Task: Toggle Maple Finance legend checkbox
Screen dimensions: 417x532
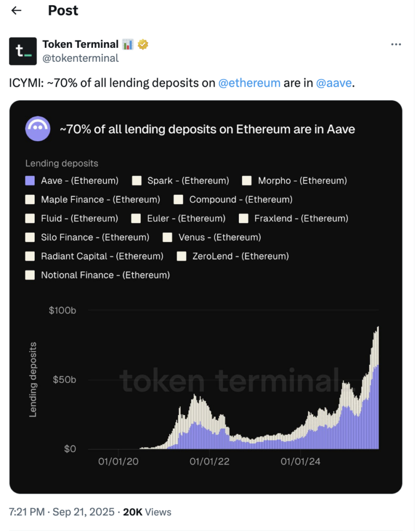Action: (x=30, y=199)
